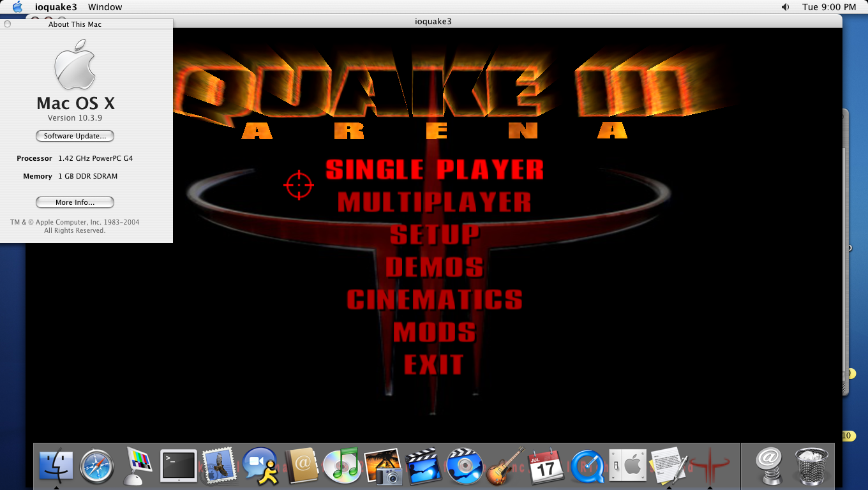Click the Processor label
The width and height of the screenshot is (868, 490).
pos(34,158)
